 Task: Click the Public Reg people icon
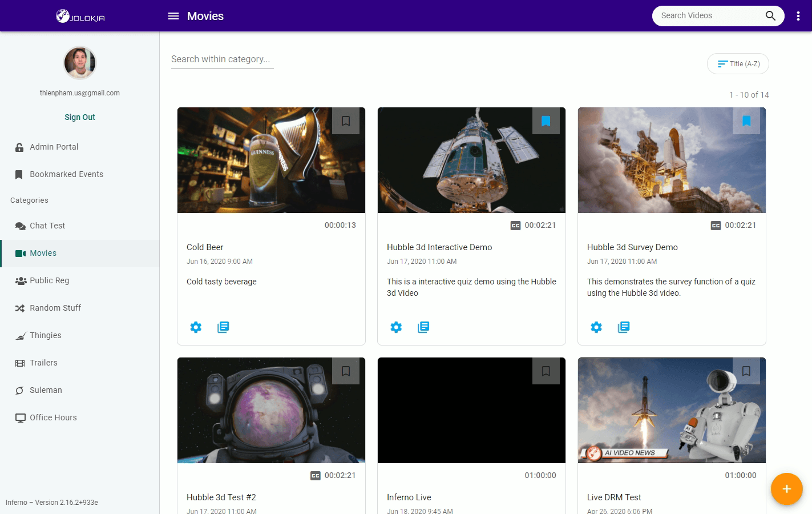click(21, 281)
